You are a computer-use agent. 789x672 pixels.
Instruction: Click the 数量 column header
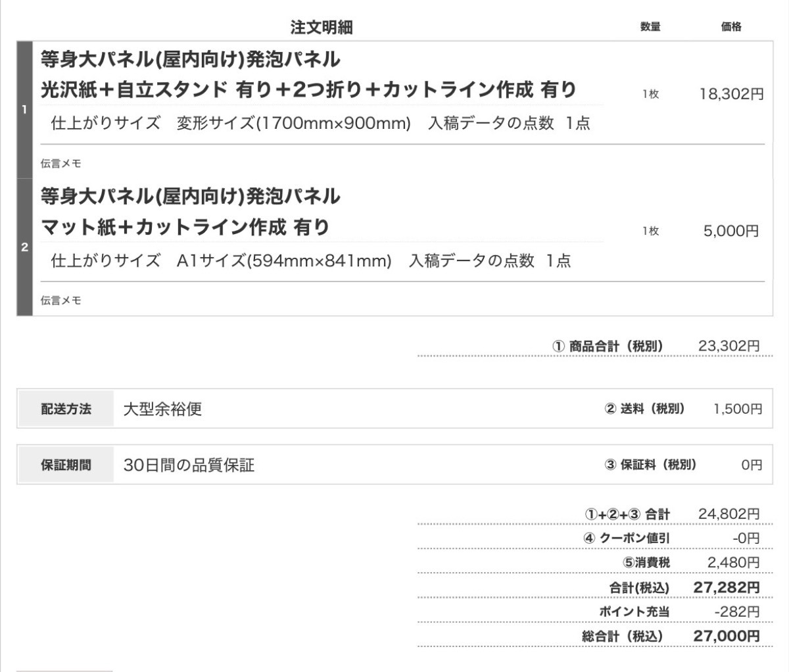[650, 27]
